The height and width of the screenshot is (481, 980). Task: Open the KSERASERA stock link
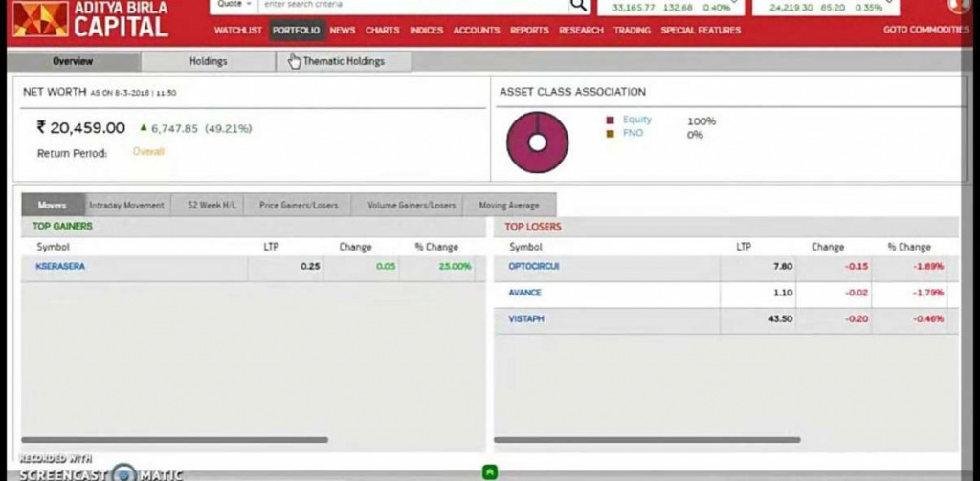(x=60, y=267)
